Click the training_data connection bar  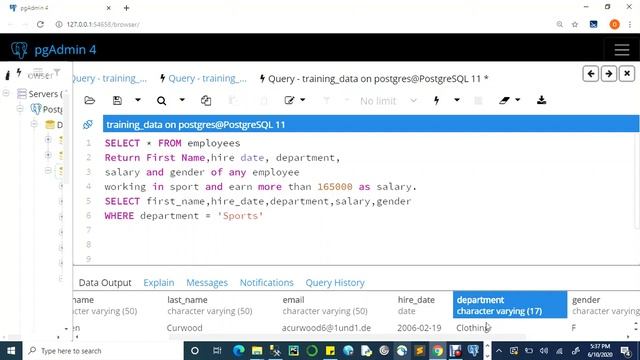point(371,124)
